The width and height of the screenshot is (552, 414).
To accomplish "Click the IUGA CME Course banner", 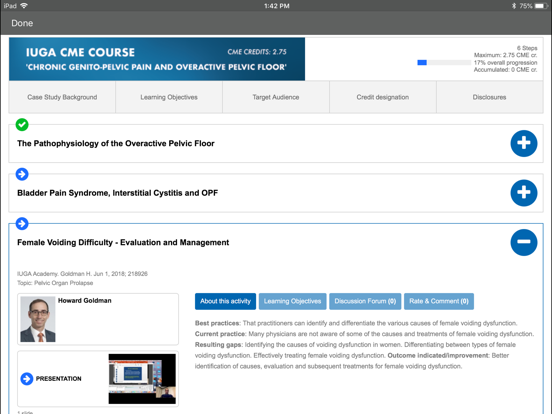I will [157, 59].
